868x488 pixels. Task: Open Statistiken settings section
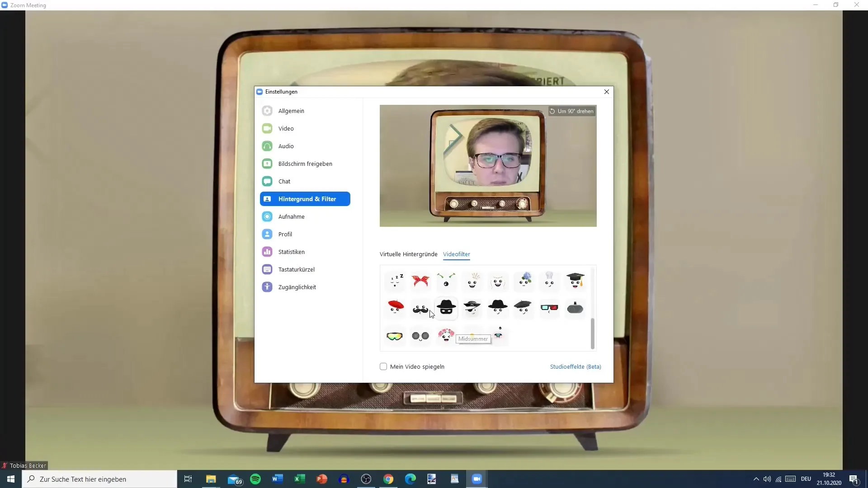305,252
